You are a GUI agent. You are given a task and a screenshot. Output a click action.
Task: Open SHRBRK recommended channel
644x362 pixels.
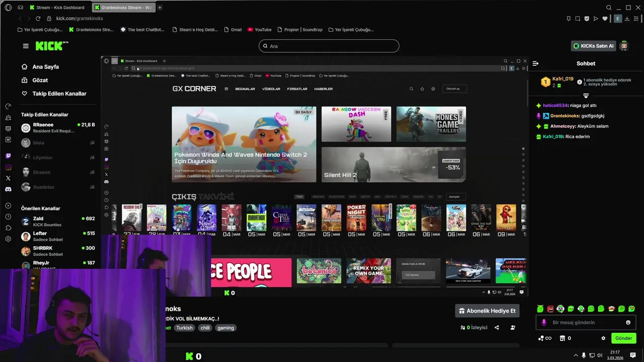click(58, 251)
